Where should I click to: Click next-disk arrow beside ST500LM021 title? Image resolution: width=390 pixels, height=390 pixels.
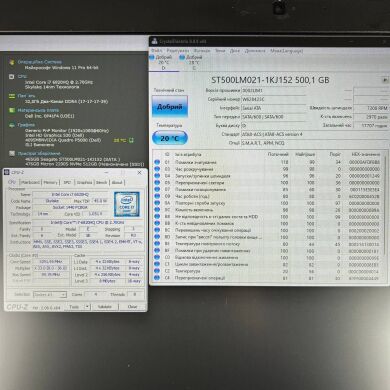[385, 80]
